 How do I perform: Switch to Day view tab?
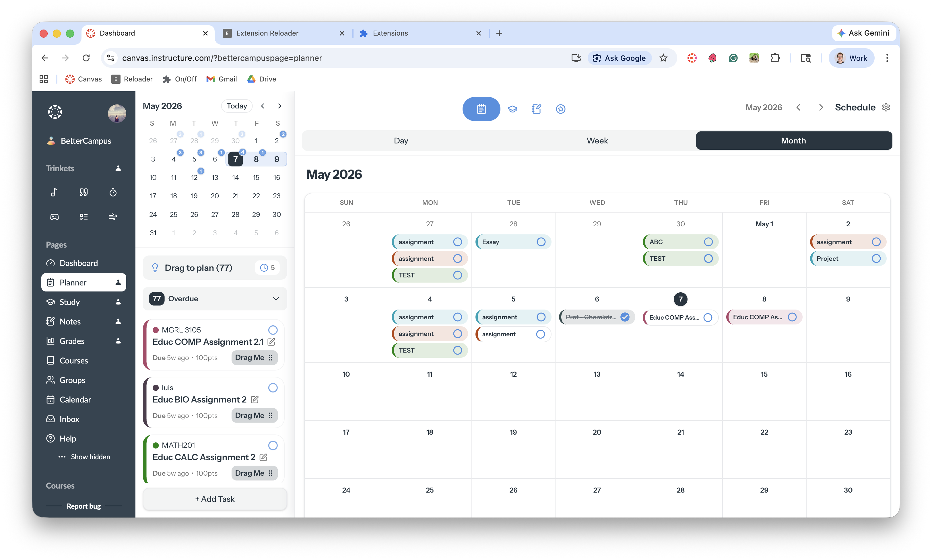[x=401, y=141]
